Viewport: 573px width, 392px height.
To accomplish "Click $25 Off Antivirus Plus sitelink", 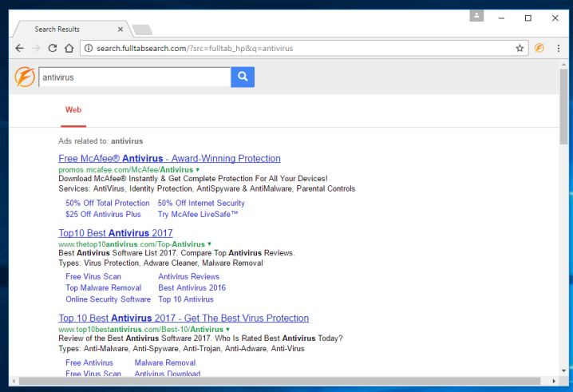I will tap(103, 214).
